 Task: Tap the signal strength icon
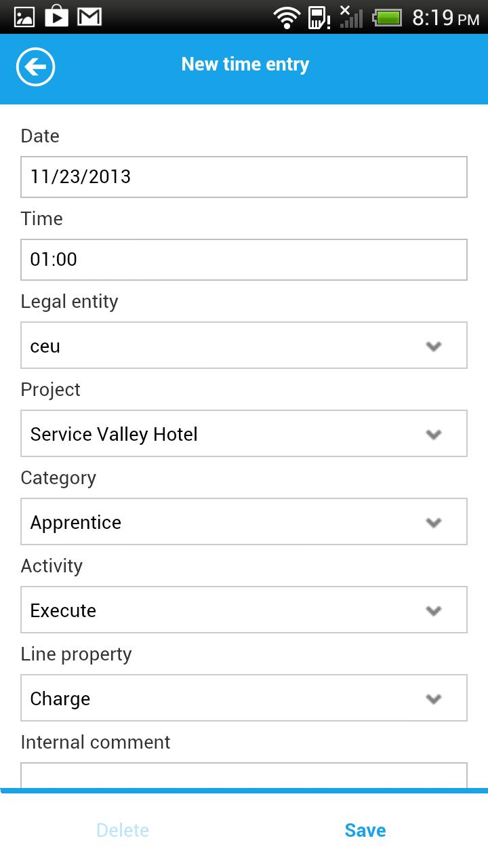(x=350, y=18)
